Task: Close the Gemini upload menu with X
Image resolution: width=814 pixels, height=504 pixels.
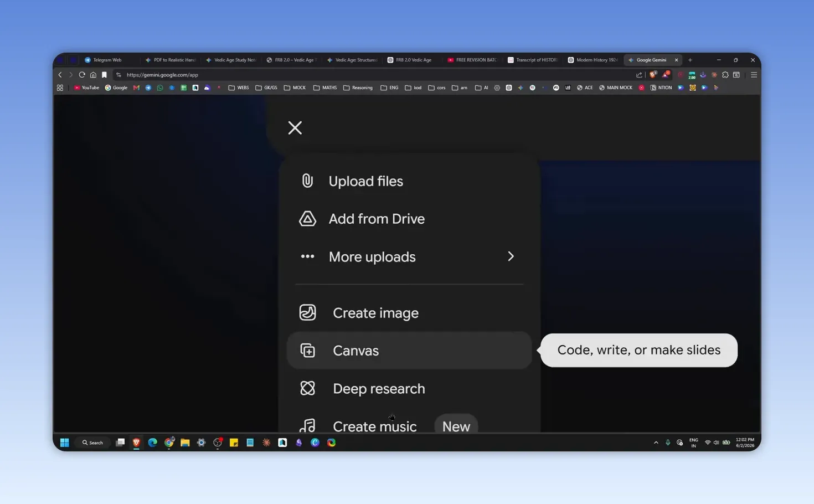Action: [x=295, y=128]
